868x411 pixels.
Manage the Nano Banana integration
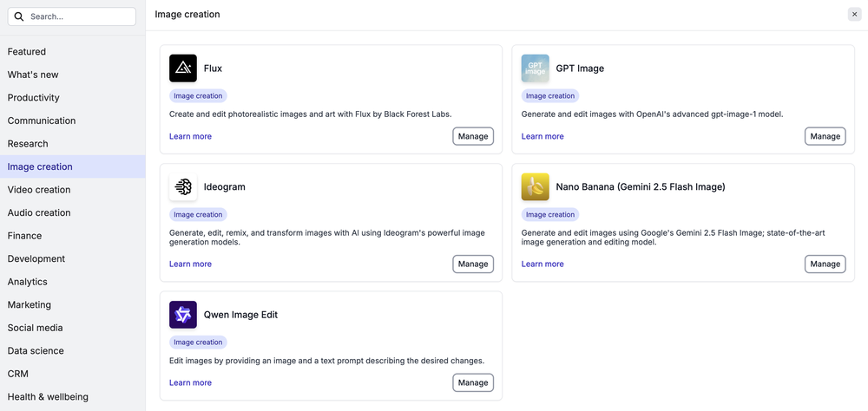825,264
